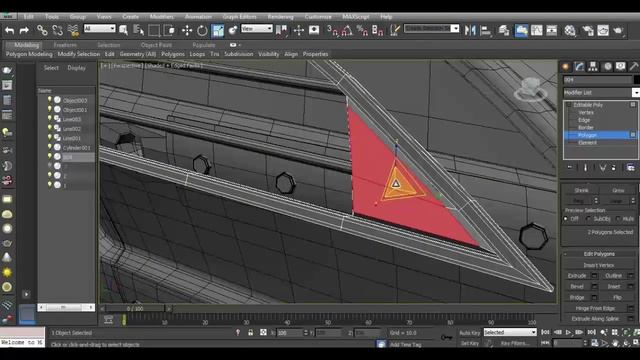The height and width of the screenshot is (360, 640).
Task: Collapse the Editable Poly modifier tree
Action: 568,105
